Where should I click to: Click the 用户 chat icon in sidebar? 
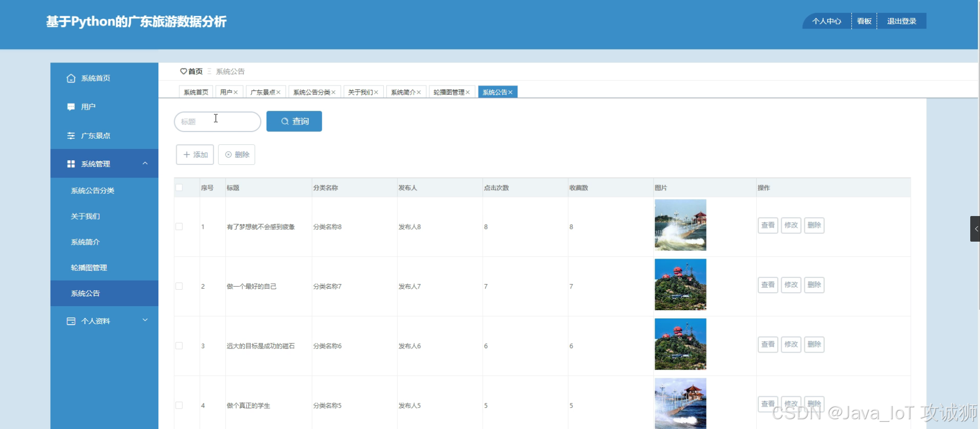point(71,107)
